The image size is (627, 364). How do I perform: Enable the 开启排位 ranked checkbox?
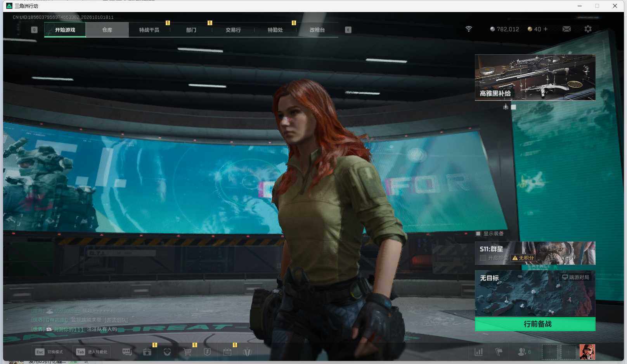(483, 258)
